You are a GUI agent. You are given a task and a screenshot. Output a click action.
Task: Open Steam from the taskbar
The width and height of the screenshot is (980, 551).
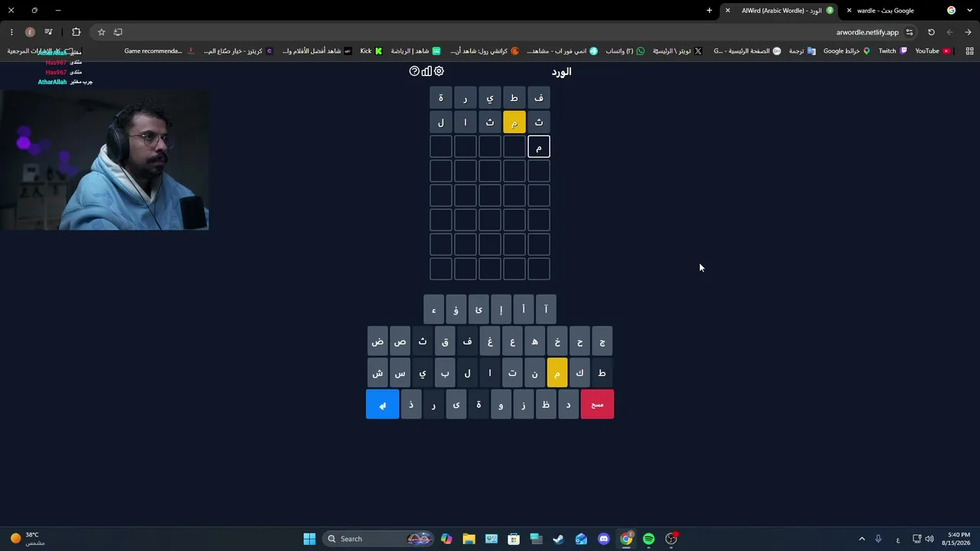(559, 539)
